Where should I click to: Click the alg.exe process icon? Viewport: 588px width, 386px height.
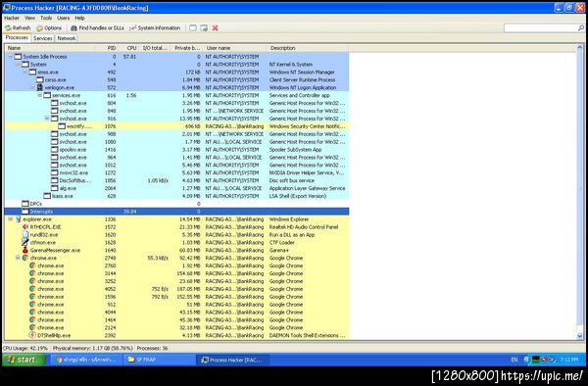pos(55,188)
